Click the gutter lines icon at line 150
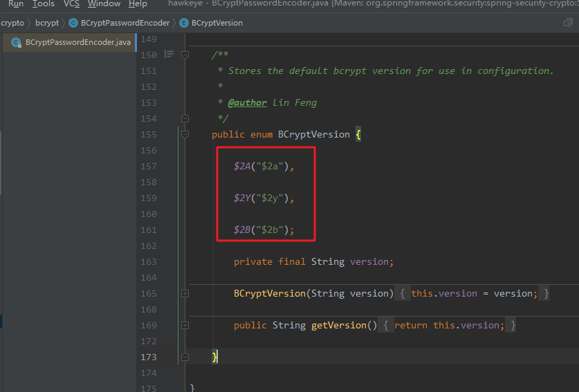This screenshot has width=579, height=392. pyautogui.click(x=169, y=55)
